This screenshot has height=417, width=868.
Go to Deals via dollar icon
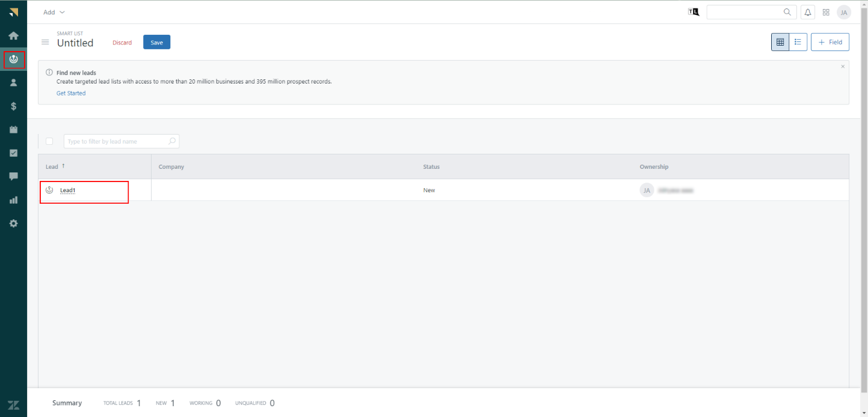(13, 106)
